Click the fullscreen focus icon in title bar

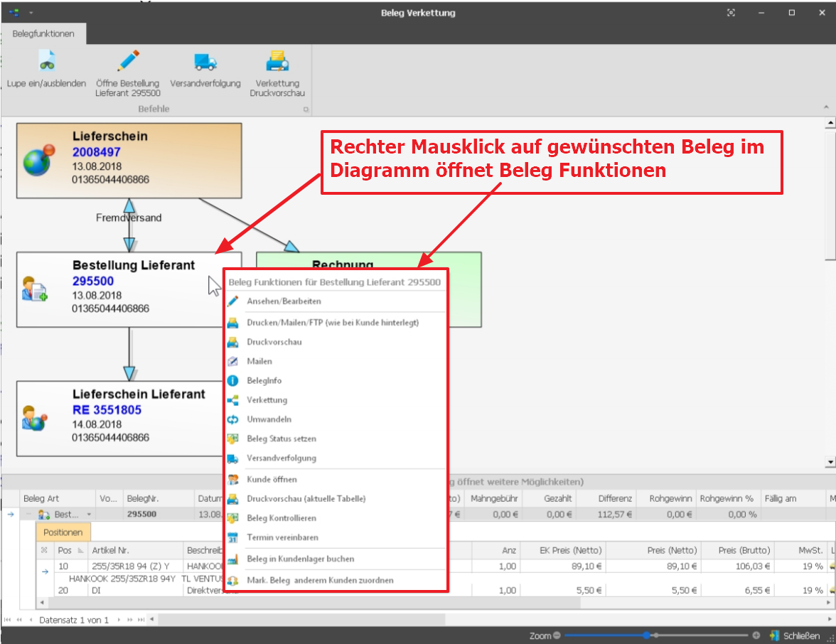tap(731, 12)
